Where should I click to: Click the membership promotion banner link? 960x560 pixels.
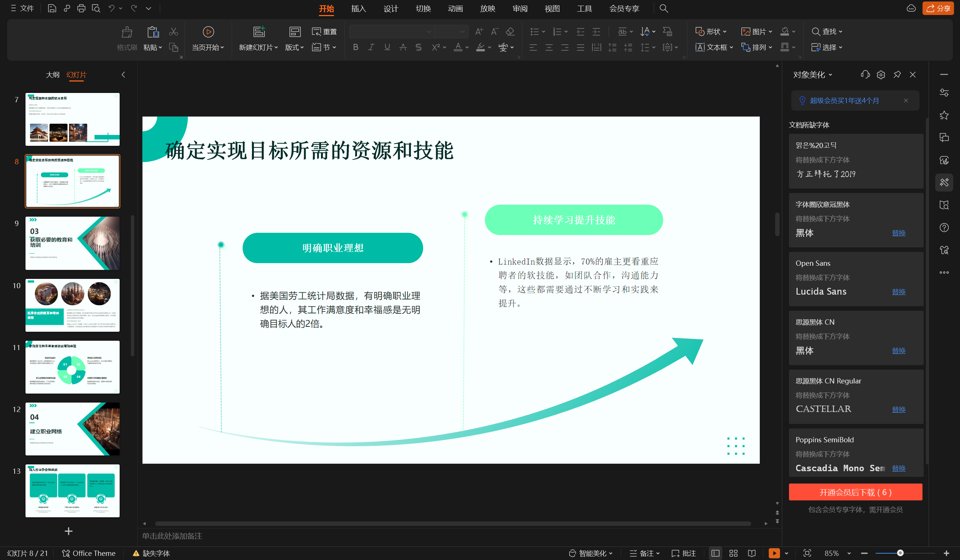tap(844, 100)
